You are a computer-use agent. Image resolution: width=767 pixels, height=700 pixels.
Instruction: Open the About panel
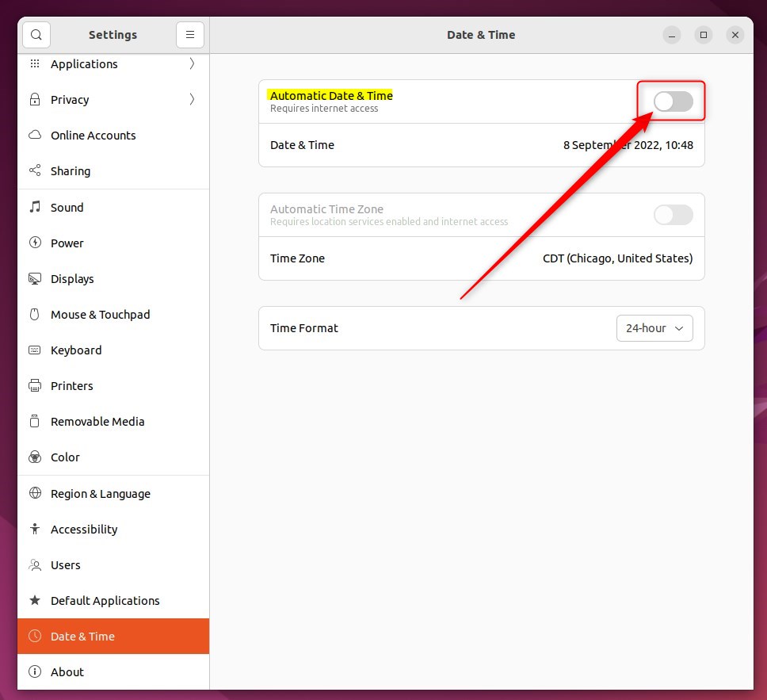pos(113,671)
